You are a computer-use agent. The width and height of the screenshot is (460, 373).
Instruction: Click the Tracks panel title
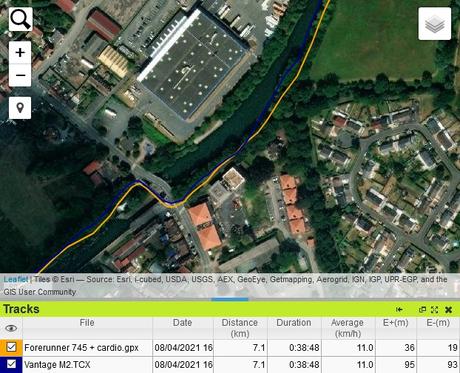tap(21, 309)
